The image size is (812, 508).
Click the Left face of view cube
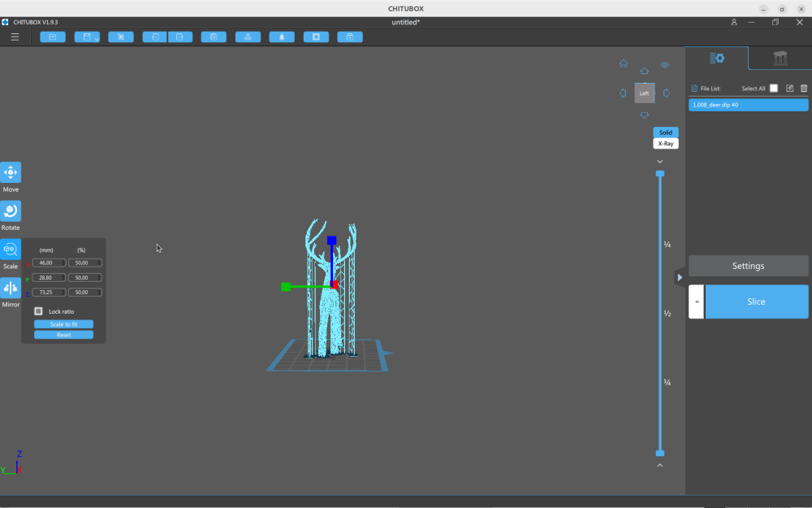644,93
